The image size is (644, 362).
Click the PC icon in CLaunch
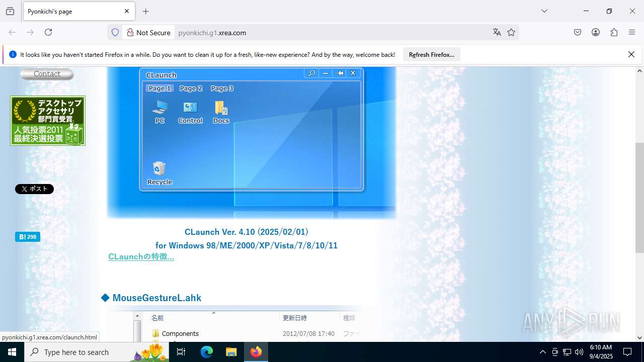pyautogui.click(x=159, y=112)
